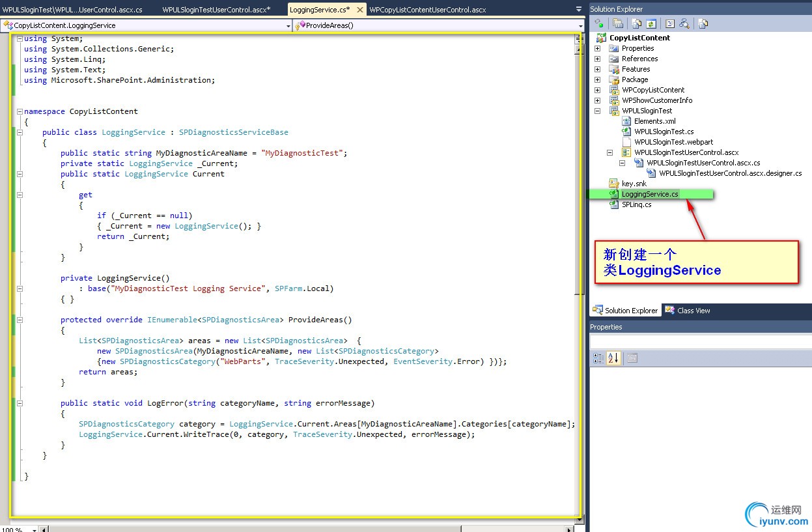812x532 pixels.
Task: Select the Properties tree item label
Action: tap(638, 48)
